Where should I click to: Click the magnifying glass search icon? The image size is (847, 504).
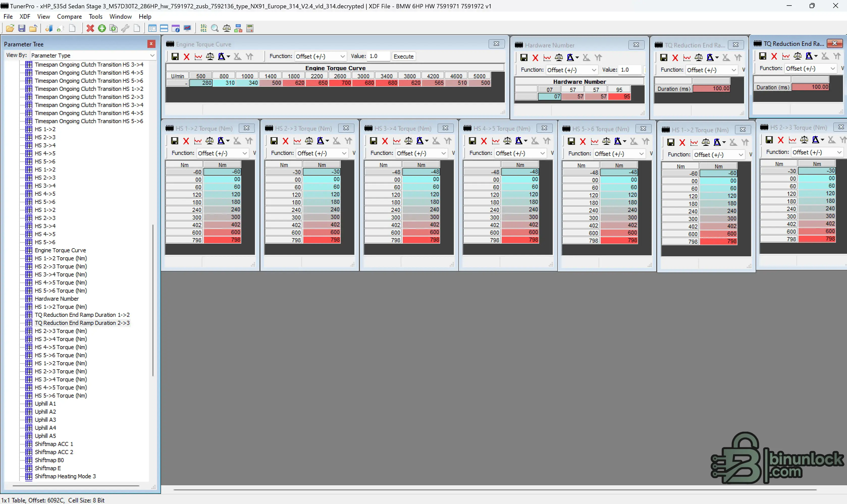click(215, 28)
